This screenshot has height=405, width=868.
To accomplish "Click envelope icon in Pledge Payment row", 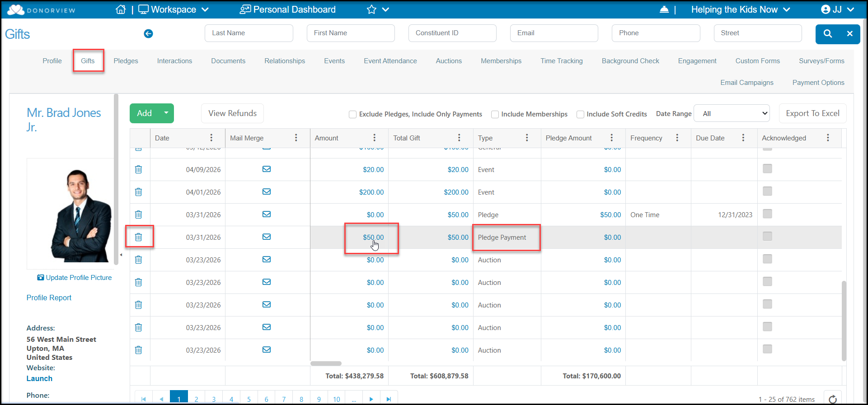I will pos(267,237).
